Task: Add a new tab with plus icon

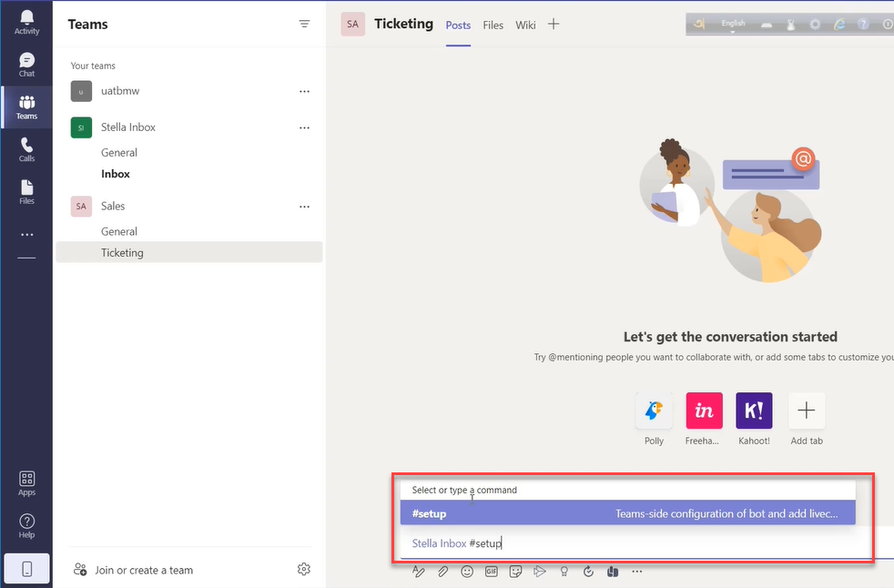Action: pyautogui.click(x=553, y=24)
